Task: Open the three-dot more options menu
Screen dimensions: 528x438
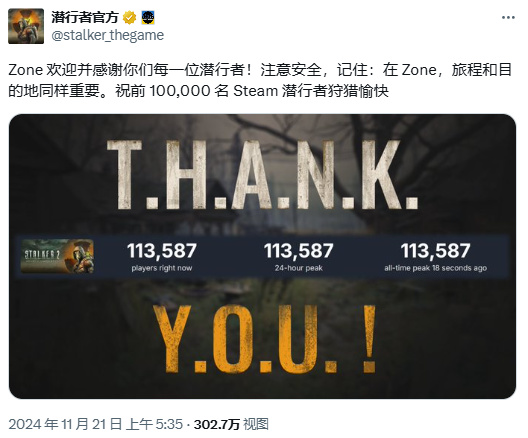Action: coord(508,18)
